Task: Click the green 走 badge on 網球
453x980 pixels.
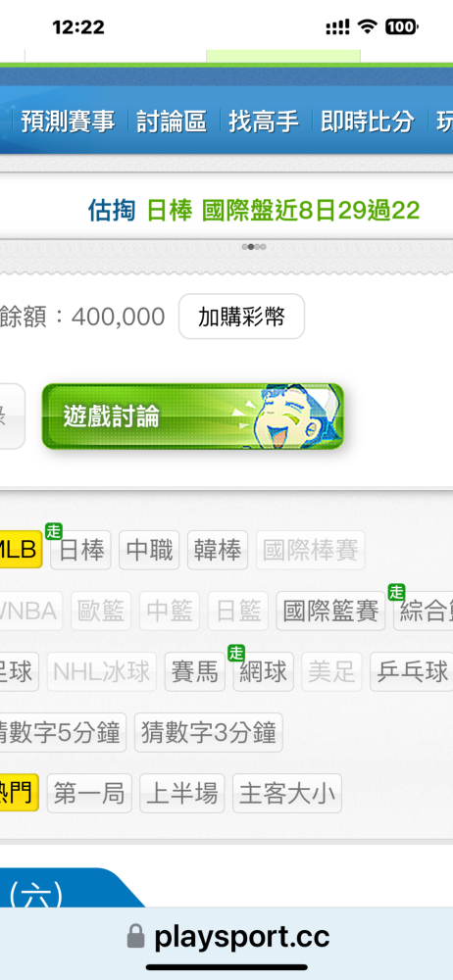Action: point(236,653)
